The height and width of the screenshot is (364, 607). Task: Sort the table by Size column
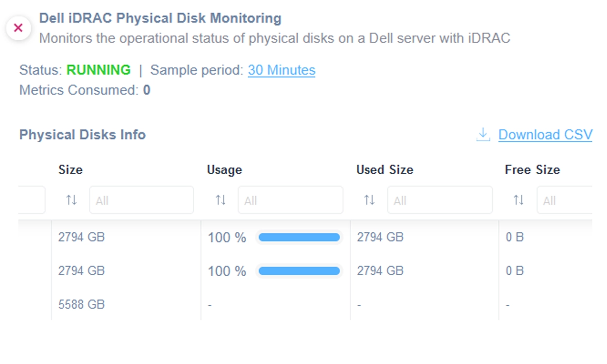[x=71, y=200]
